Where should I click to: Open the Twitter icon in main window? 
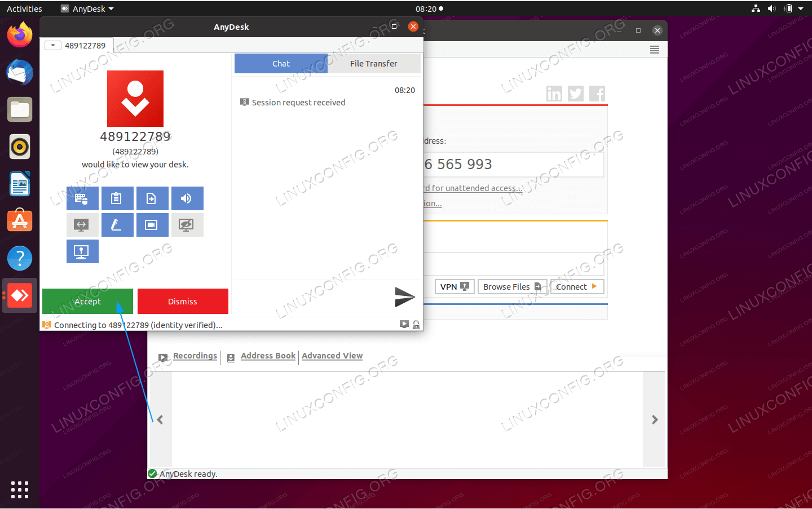click(x=576, y=94)
